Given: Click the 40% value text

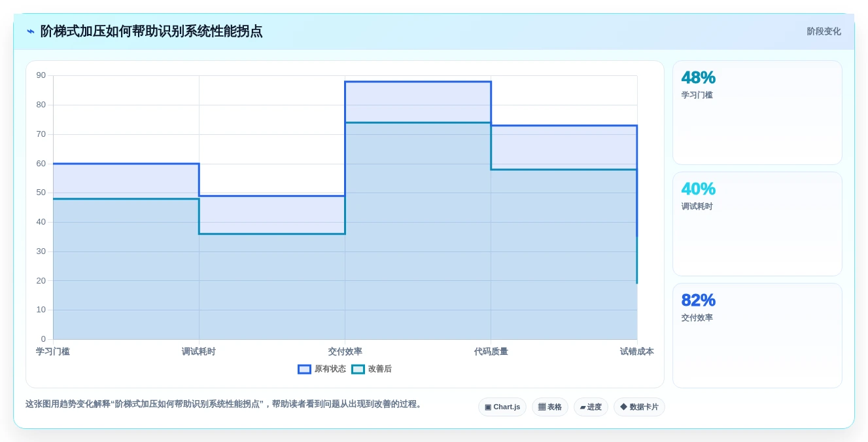Looking at the screenshot, I should (699, 189).
